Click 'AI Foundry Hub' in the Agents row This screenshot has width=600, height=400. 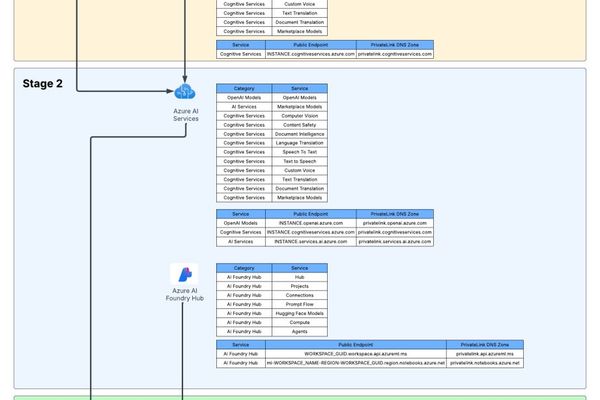(244, 332)
